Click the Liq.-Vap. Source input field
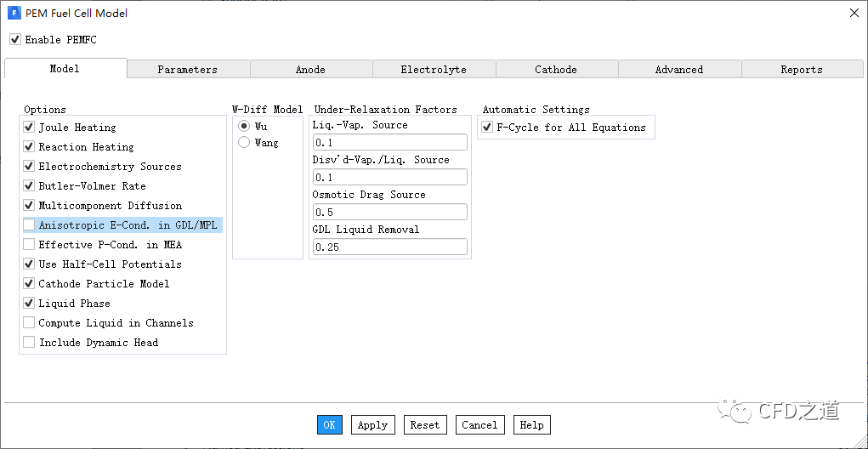 coord(389,143)
